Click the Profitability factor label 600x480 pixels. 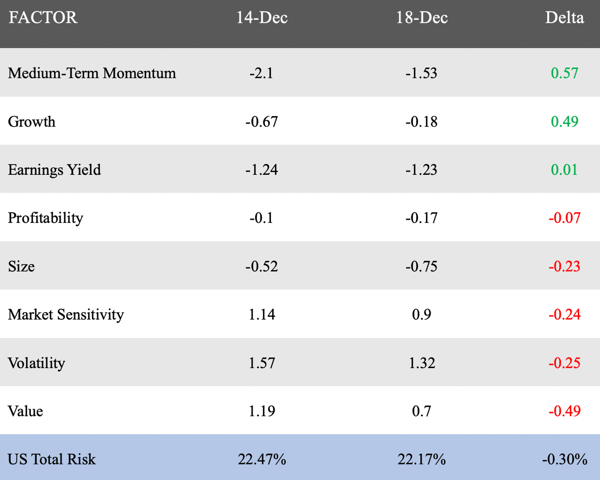[x=46, y=218]
